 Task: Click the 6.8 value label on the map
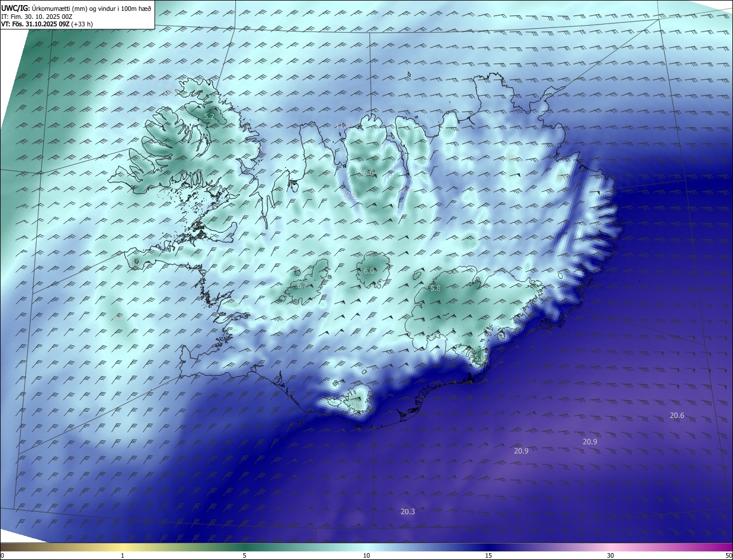point(368,172)
